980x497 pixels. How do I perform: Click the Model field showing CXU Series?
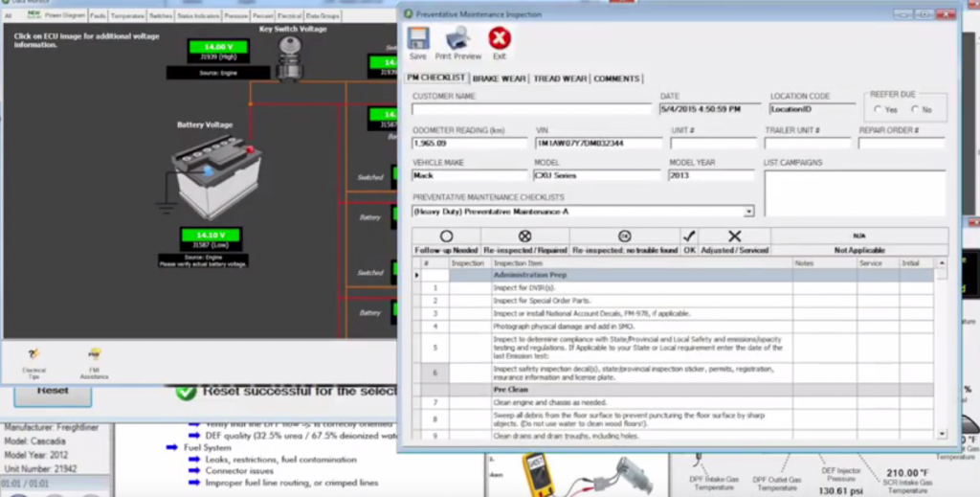[596, 175]
